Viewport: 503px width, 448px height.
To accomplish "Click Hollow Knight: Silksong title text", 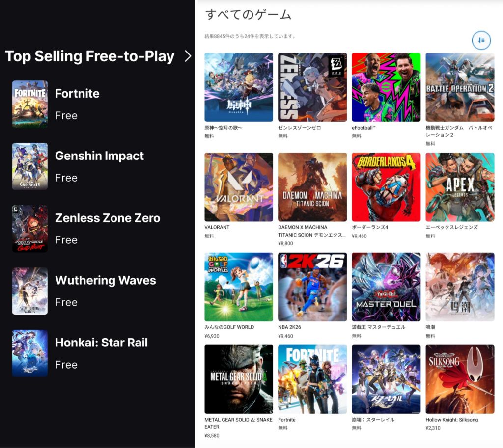I will point(452,420).
